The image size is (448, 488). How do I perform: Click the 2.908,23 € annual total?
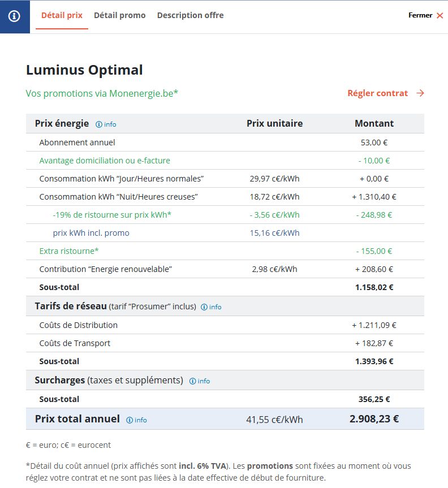(374, 419)
